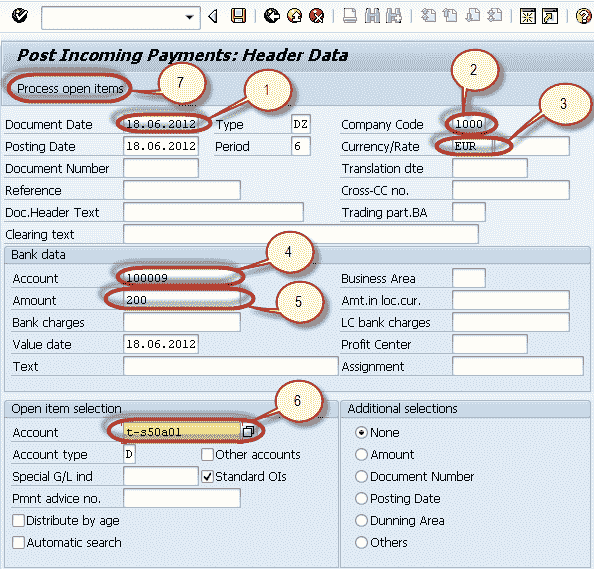Viewport: 594px width, 569px height.
Task: Click the Find binoculars icon
Action: pos(372,16)
